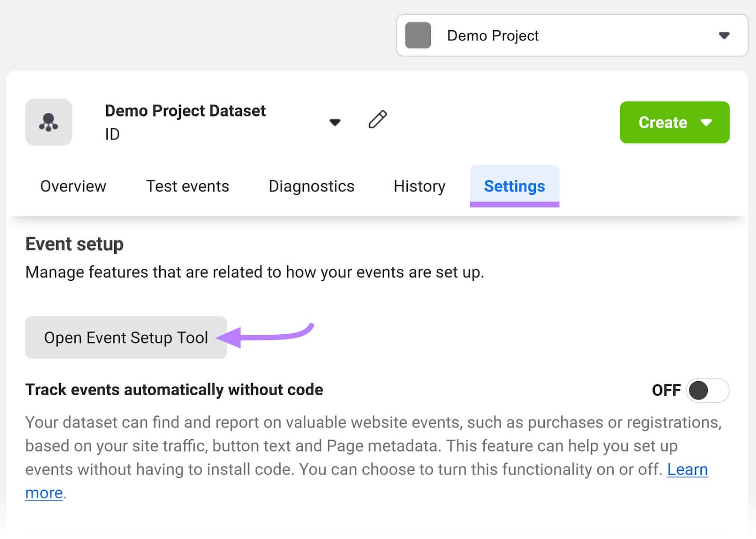
Task: Click the Demo Project label in the selector
Action: pos(493,35)
